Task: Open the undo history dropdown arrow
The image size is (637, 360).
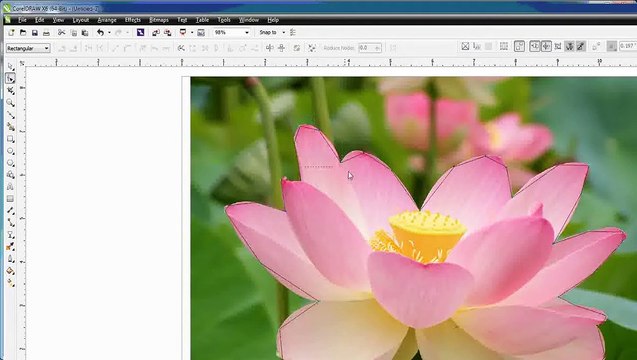Action: [x=109, y=33]
